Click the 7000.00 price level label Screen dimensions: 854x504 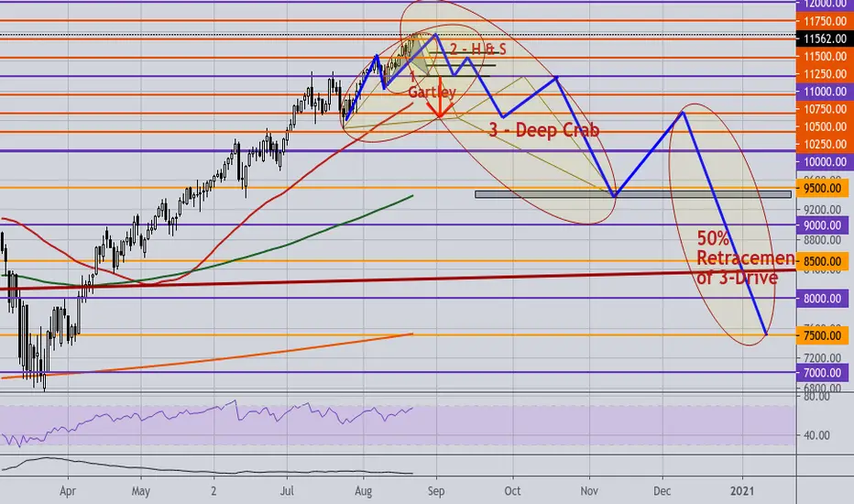823,373
